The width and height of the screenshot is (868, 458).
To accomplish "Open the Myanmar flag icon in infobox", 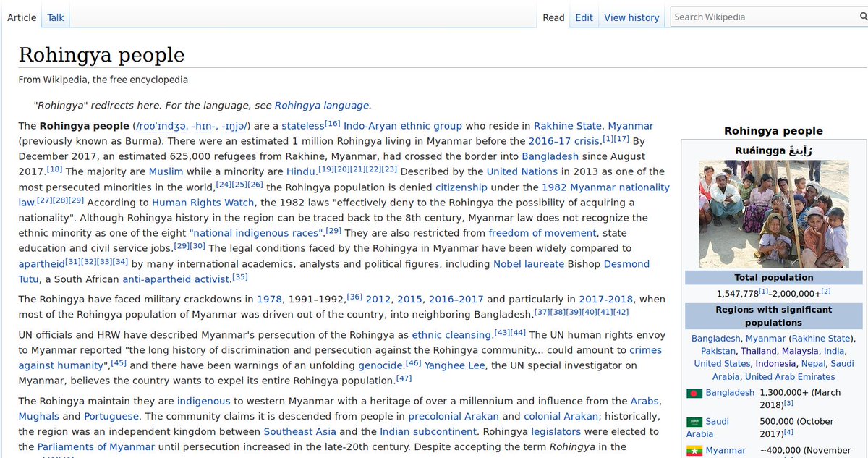I will point(694,451).
